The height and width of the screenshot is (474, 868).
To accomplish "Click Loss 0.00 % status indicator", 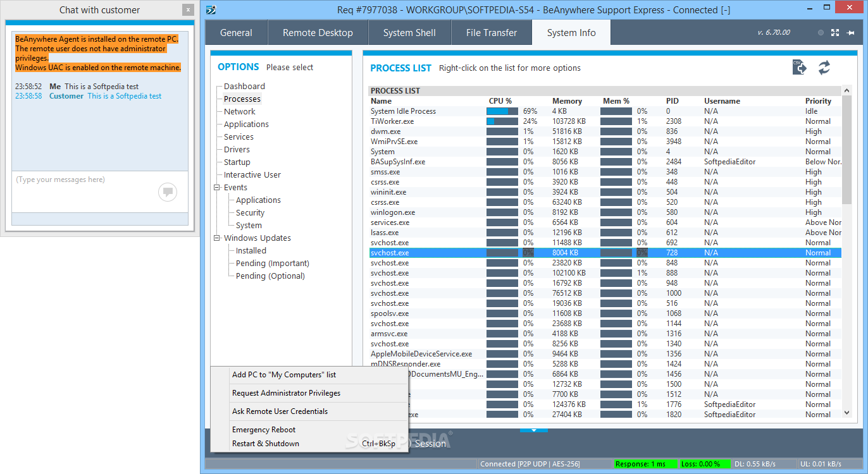I will 704,464.
